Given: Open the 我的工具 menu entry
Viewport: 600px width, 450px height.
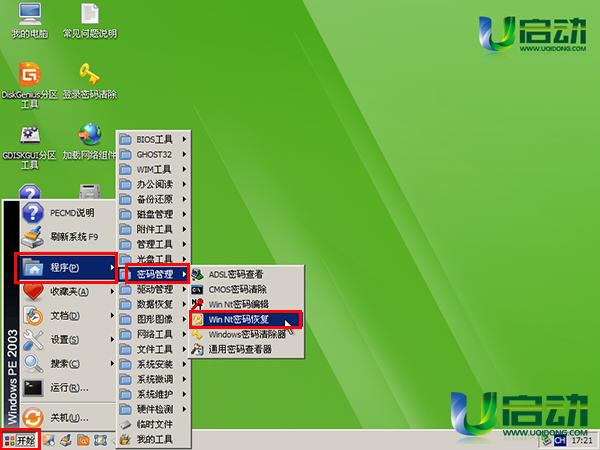Looking at the screenshot, I should pyautogui.click(x=153, y=439).
